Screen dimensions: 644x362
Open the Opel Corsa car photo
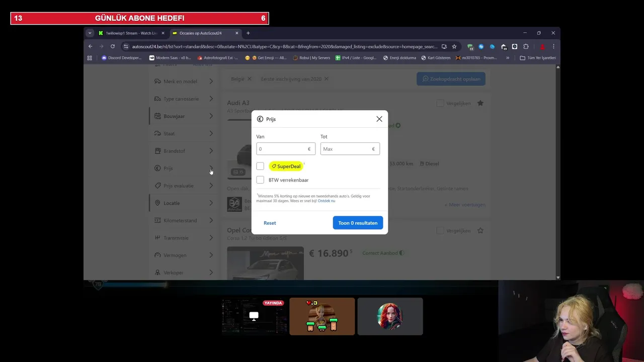click(x=265, y=263)
